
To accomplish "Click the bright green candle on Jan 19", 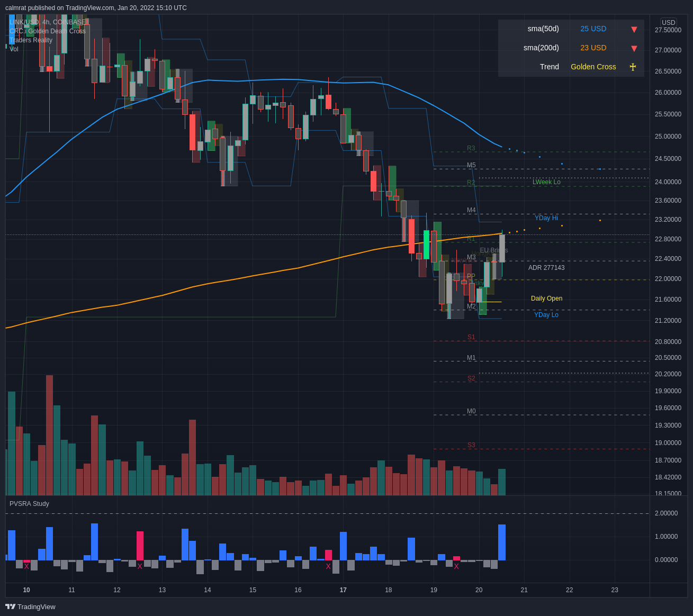I will [426, 244].
